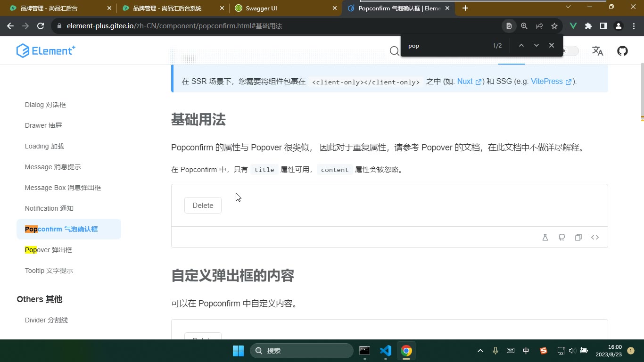
Task: Reload the current page
Action: 41,26
